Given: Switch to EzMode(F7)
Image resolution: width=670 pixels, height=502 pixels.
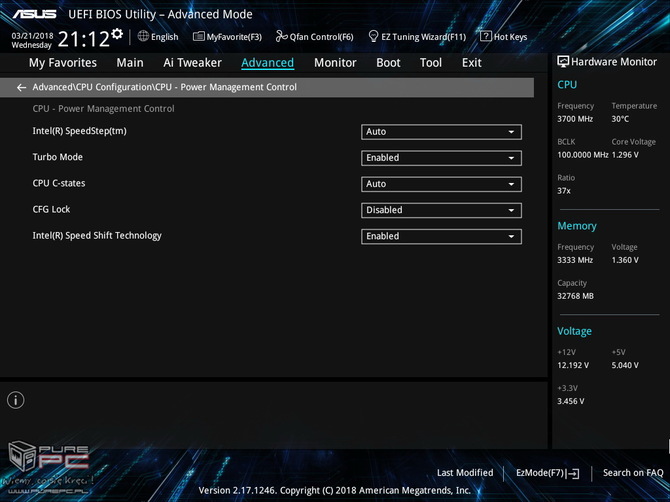Looking at the screenshot, I should pos(548,473).
